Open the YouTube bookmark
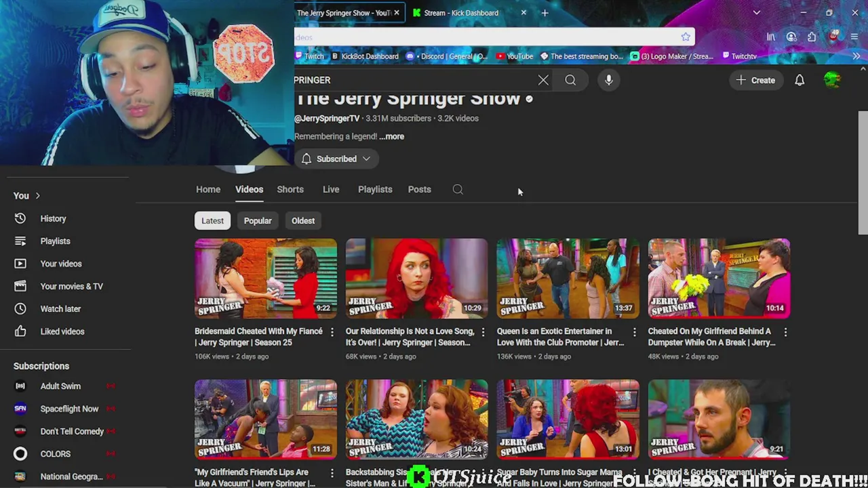The height and width of the screenshot is (488, 868). pos(515,56)
